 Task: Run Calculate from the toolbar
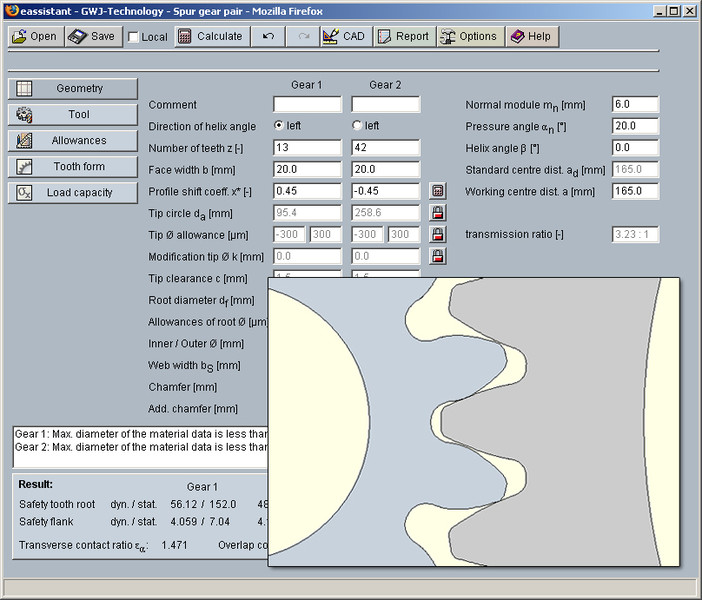coord(209,36)
